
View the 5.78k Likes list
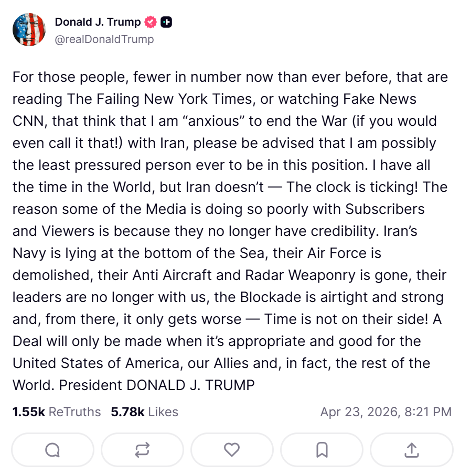pos(144,412)
